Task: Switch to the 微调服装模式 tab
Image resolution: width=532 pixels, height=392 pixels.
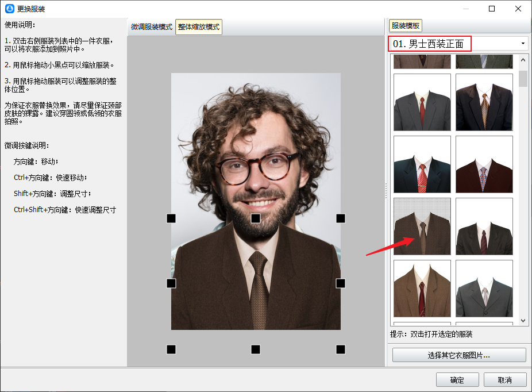Action: coord(151,27)
